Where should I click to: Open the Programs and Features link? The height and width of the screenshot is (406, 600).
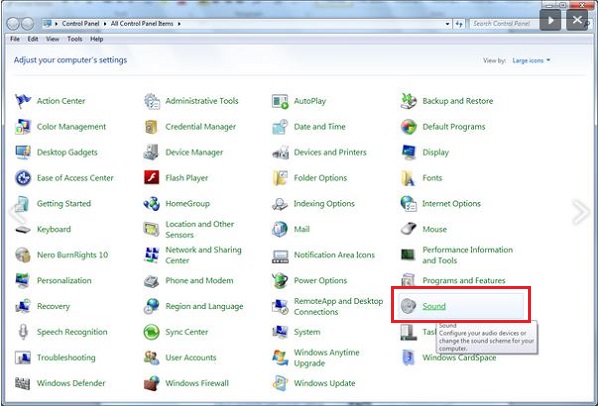pyautogui.click(x=463, y=281)
